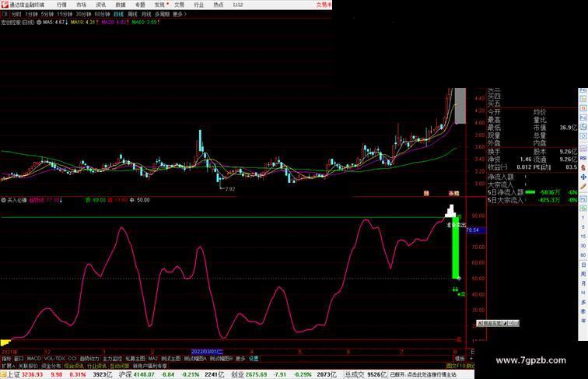Select the CCI indicator tab
Viewport: 588px width, 379px height.
click(72, 359)
